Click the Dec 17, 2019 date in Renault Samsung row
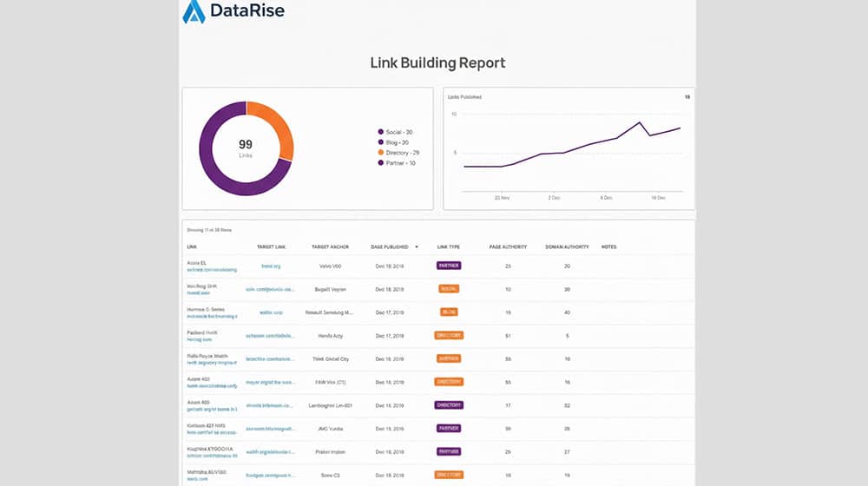The height and width of the screenshot is (486, 868). pyautogui.click(x=390, y=312)
